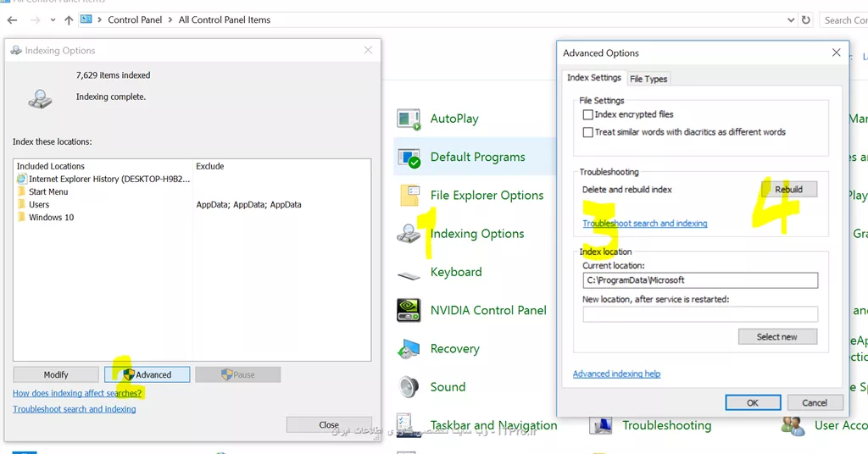Screen dimensions: 868x454
Task: Select Internet Explorer History row text
Action: [x=109, y=180]
